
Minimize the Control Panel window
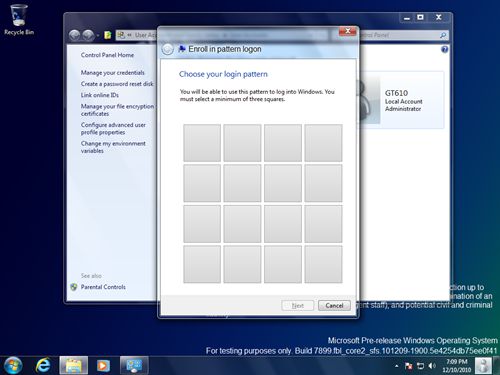tap(407, 18)
